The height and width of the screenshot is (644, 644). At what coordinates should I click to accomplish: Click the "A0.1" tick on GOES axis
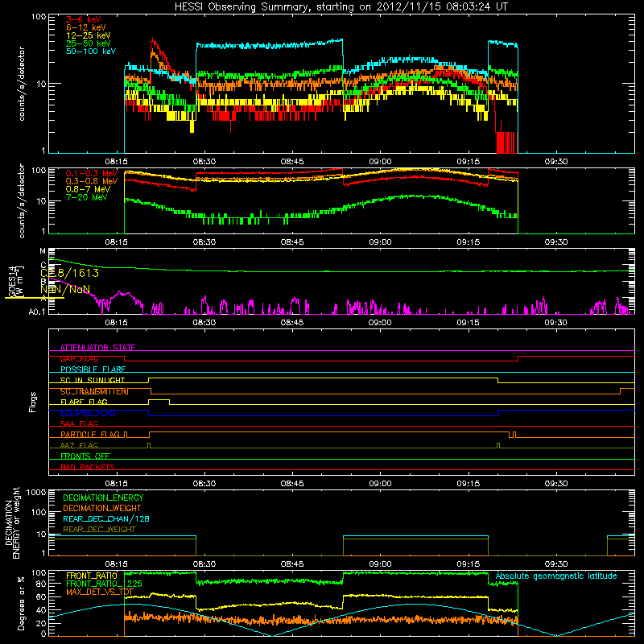pos(37,312)
